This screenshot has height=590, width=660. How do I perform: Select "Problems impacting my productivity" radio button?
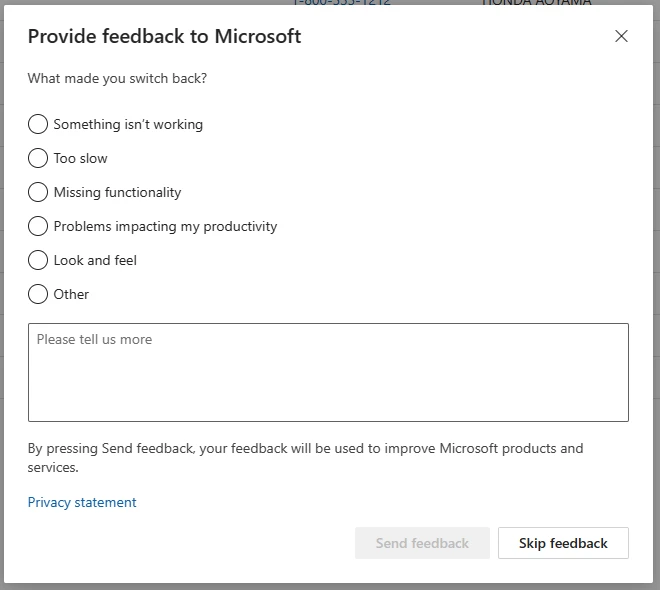click(x=38, y=226)
